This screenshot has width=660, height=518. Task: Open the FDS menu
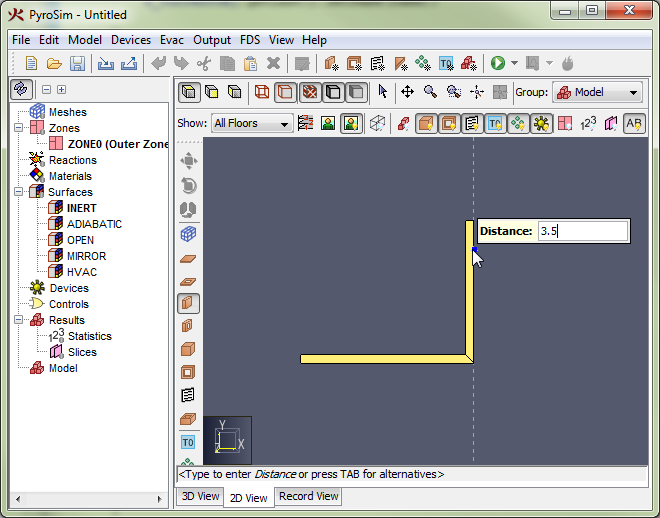pyautogui.click(x=250, y=40)
